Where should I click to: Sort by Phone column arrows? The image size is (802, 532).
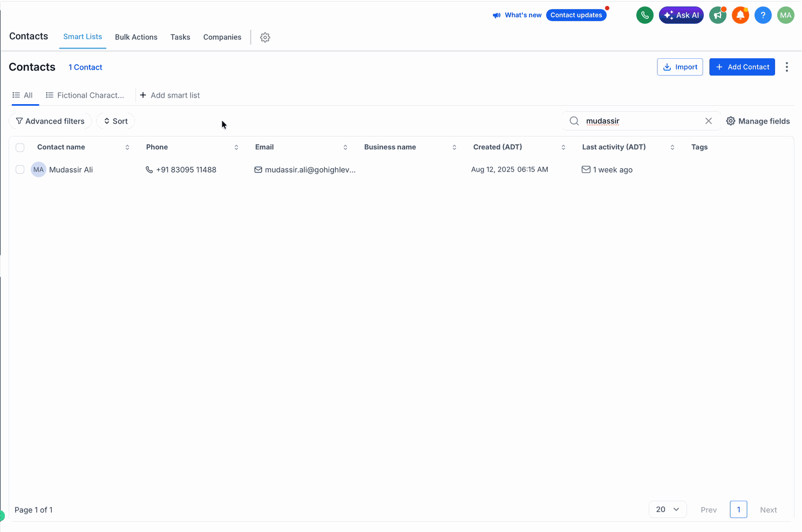[236, 147]
